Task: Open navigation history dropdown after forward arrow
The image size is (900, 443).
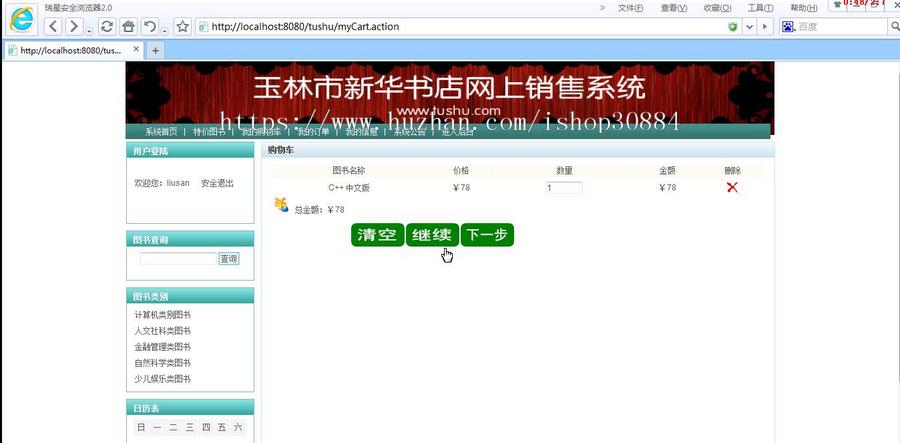Action: tap(89, 30)
